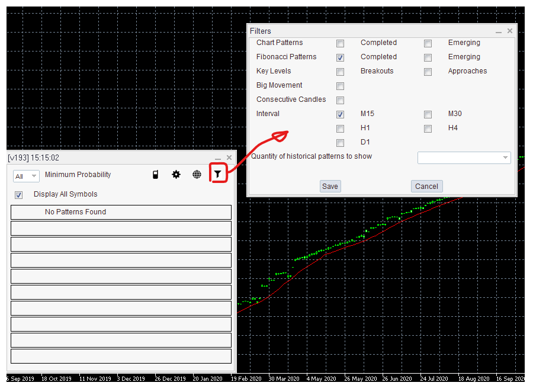Uncheck Fibonacci Patterns Completed checkbox
The height and width of the screenshot is (392, 533).
click(x=341, y=57)
